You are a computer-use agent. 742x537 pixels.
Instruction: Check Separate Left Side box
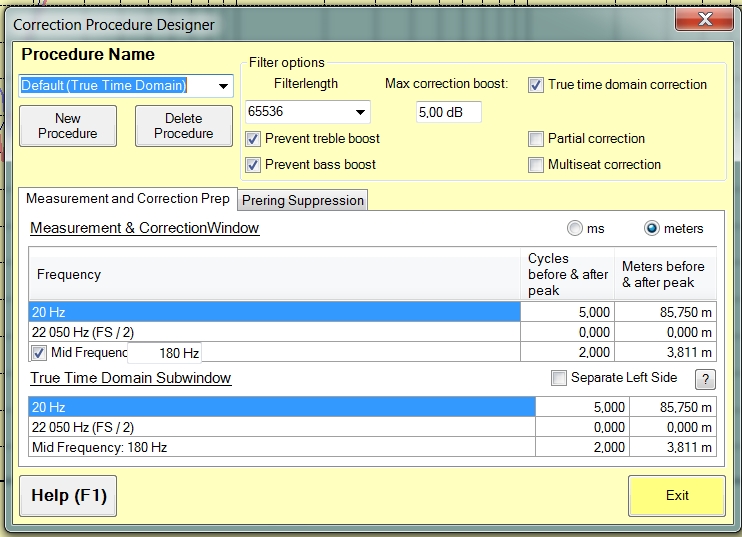point(559,378)
